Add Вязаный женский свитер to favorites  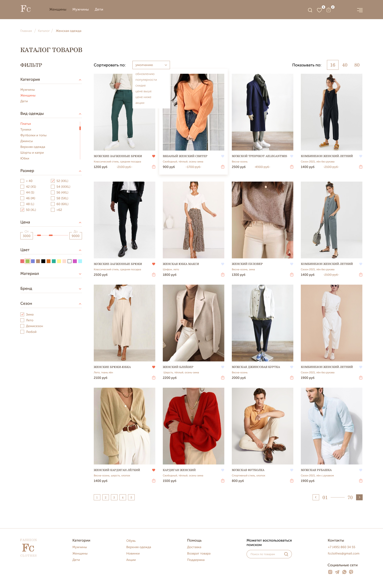tap(223, 156)
